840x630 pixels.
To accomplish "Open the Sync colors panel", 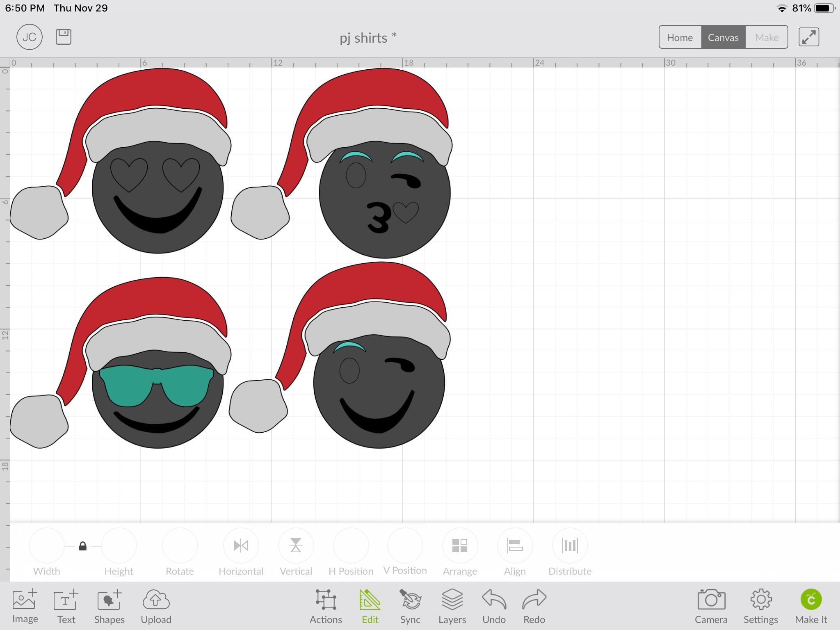I will (410, 606).
